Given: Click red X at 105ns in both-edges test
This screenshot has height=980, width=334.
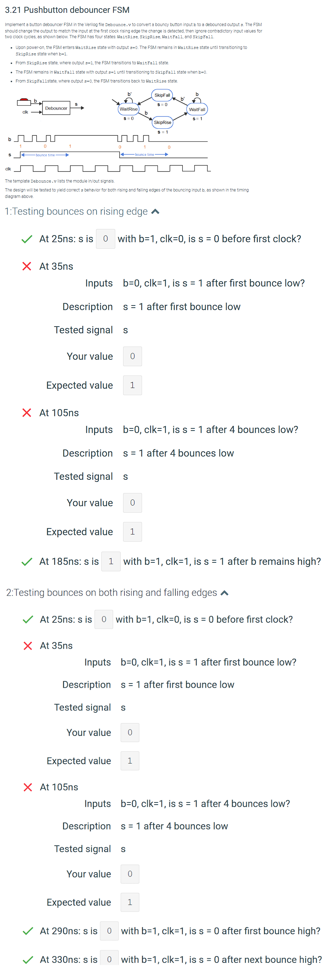Looking at the screenshot, I should (x=28, y=787).
